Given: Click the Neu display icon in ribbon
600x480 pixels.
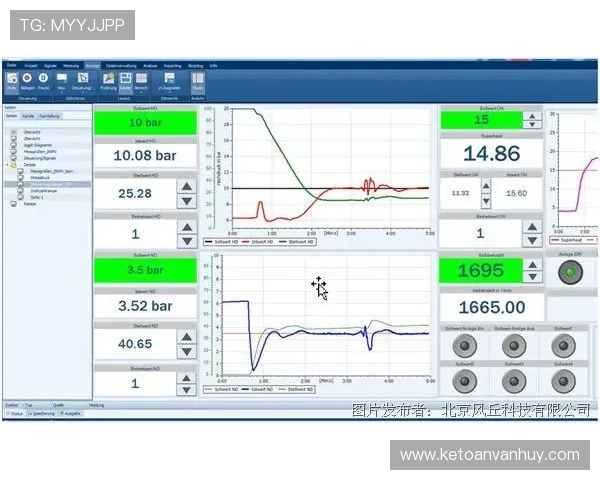Looking at the screenshot, I should coord(61,79).
